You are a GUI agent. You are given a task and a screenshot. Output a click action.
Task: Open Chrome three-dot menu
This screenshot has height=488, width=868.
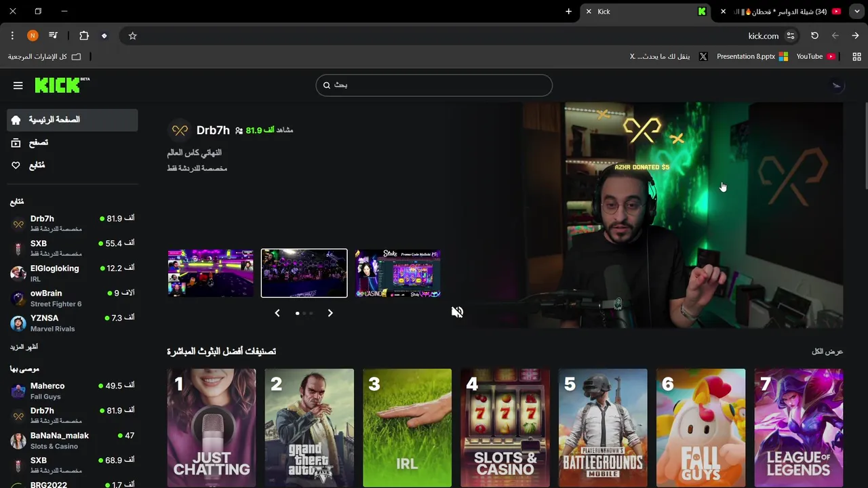(x=12, y=36)
